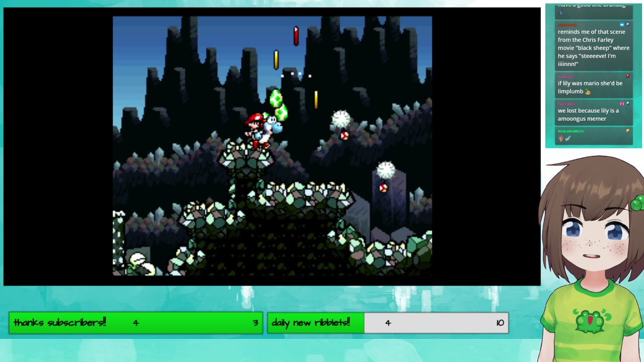The height and width of the screenshot is (362, 644).
Task: Click the "amoongus memer" chat message
Action: [x=588, y=115]
